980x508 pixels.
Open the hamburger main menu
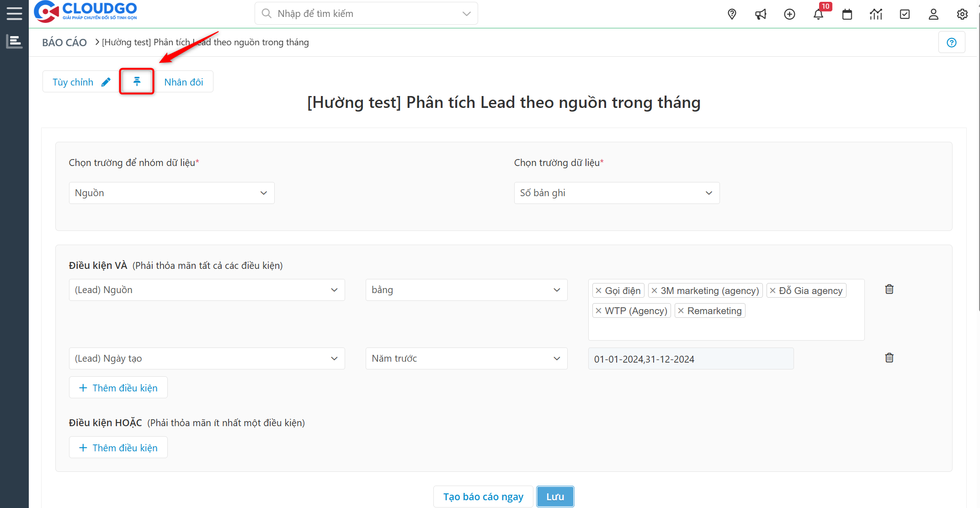14,13
